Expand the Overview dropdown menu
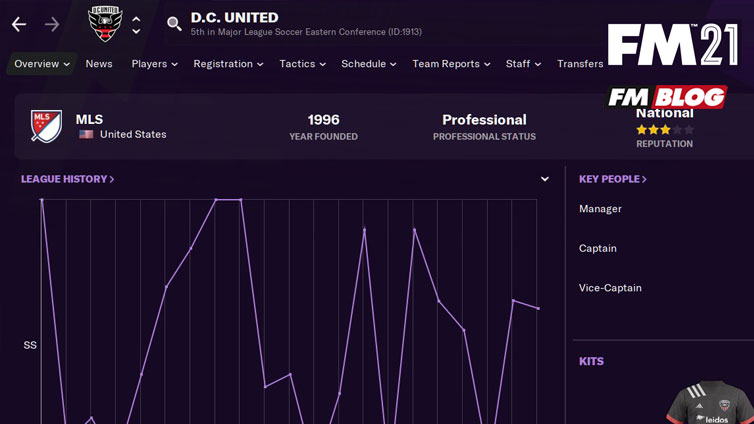Viewport: 754px width, 424px height. 42,63
